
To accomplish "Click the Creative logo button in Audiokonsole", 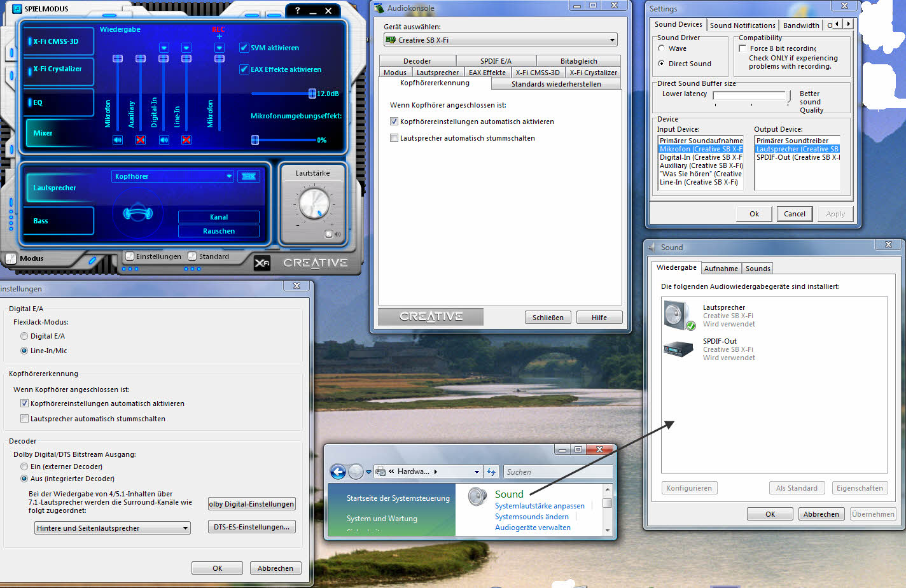I will [x=431, y=316].
